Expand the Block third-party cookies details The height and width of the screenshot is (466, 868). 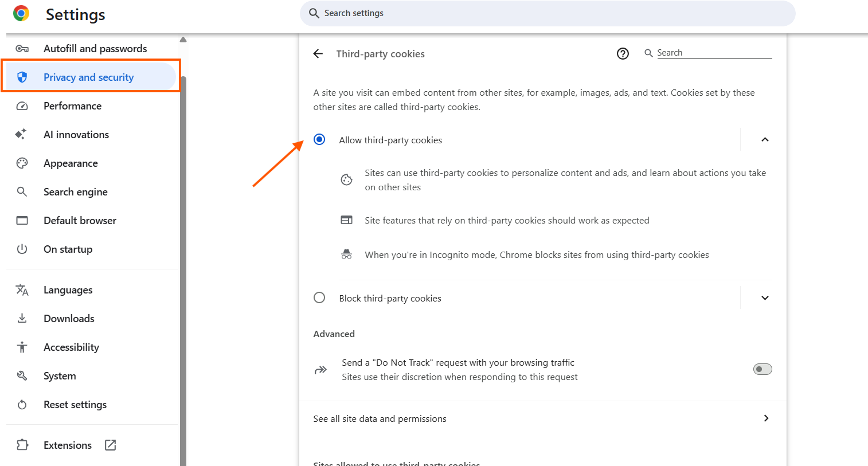point(765,298)
